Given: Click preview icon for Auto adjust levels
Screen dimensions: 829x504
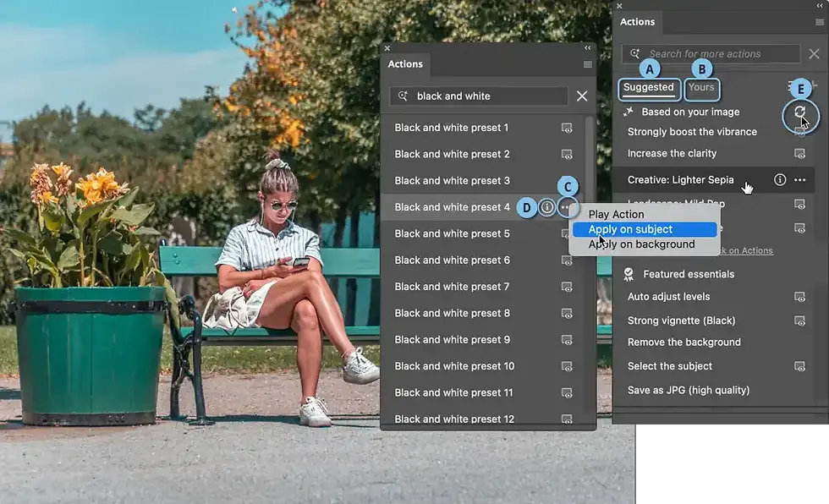Looking at the screenshot, I should 800,297.
